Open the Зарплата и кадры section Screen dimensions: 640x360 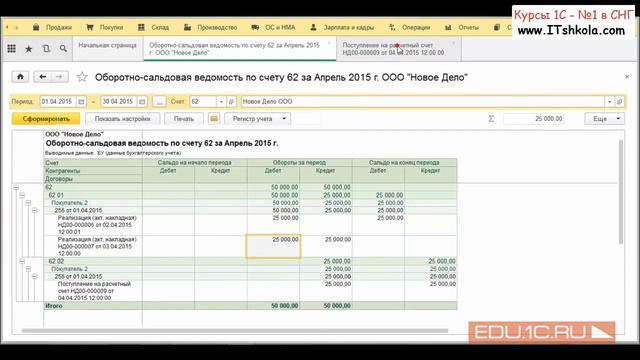point(342,27)
